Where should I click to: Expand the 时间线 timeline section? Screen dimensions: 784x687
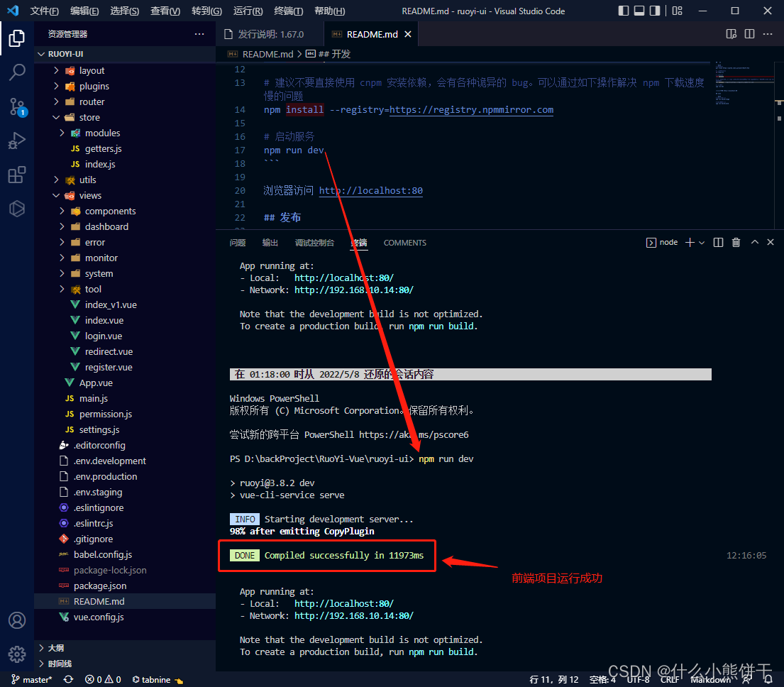pos(125,664)
